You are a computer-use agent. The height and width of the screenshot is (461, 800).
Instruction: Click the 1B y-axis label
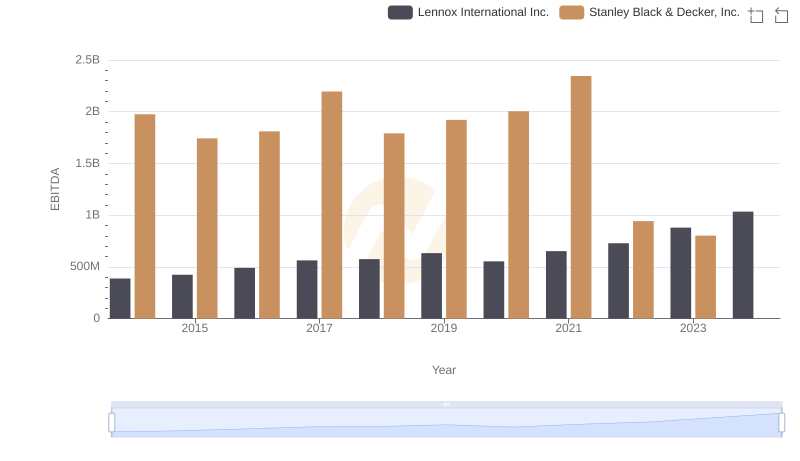[93, 215]
